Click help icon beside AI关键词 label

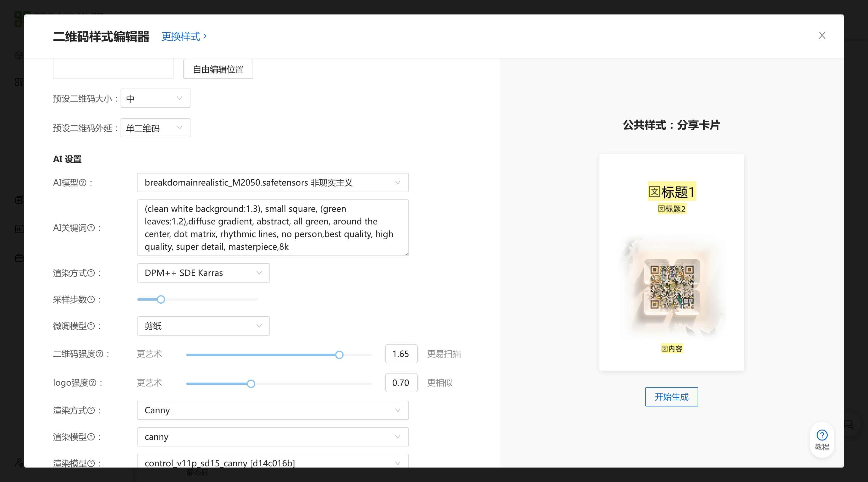91,228
